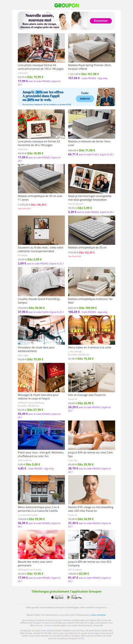Open the Livre photo classique A4 image
Viewport: 133px width, 644px height.
click(x=41, y=48)
